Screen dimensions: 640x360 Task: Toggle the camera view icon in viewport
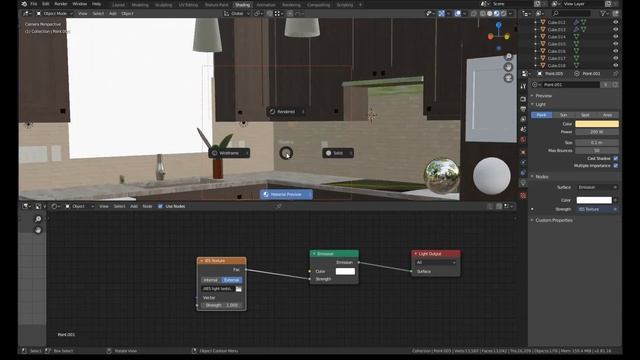[x=508, y=78]
